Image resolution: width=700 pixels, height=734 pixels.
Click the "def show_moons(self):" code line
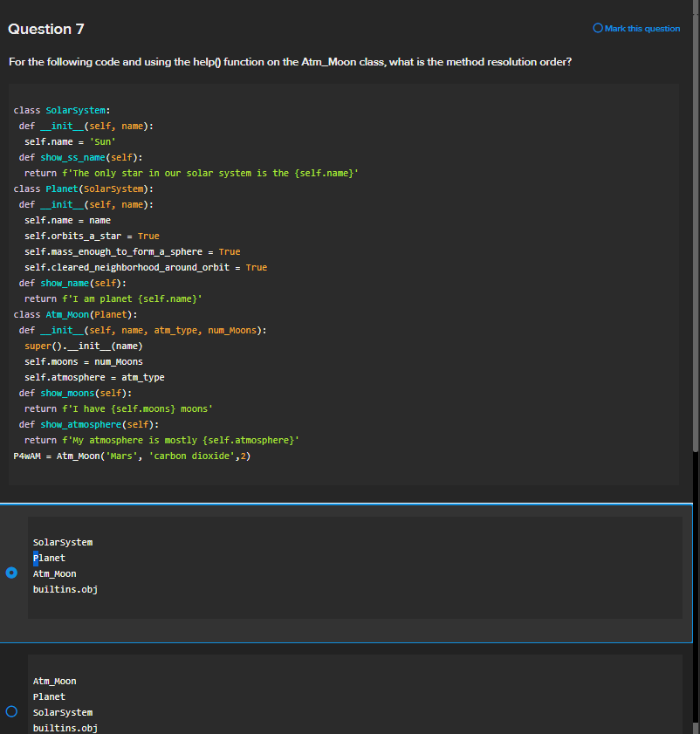click(x=75, y=394)
